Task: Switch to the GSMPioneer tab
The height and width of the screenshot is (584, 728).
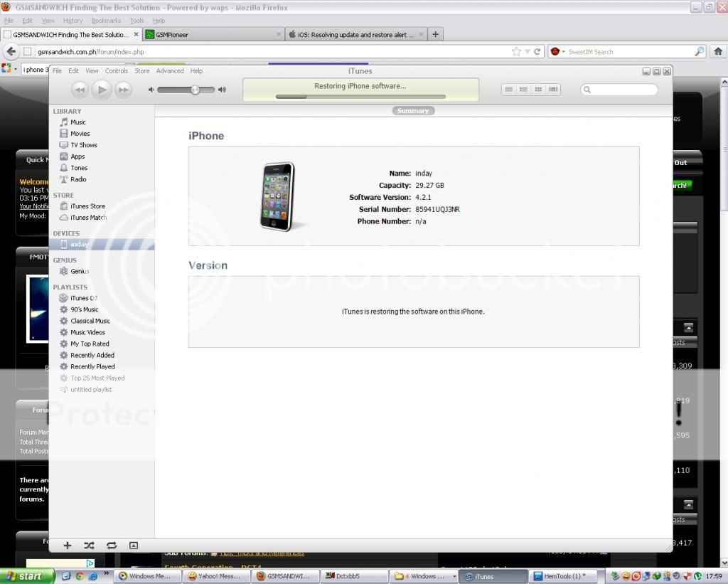Action: click(213, 34)
